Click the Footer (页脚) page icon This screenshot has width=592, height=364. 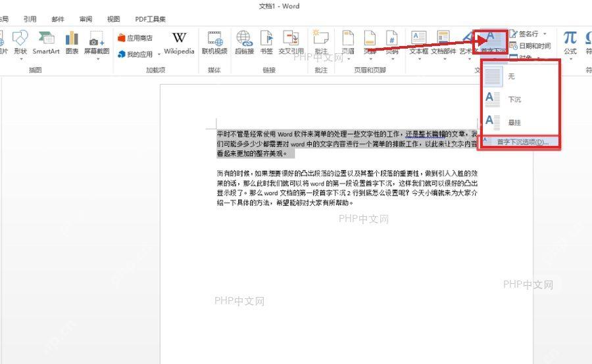370,38
